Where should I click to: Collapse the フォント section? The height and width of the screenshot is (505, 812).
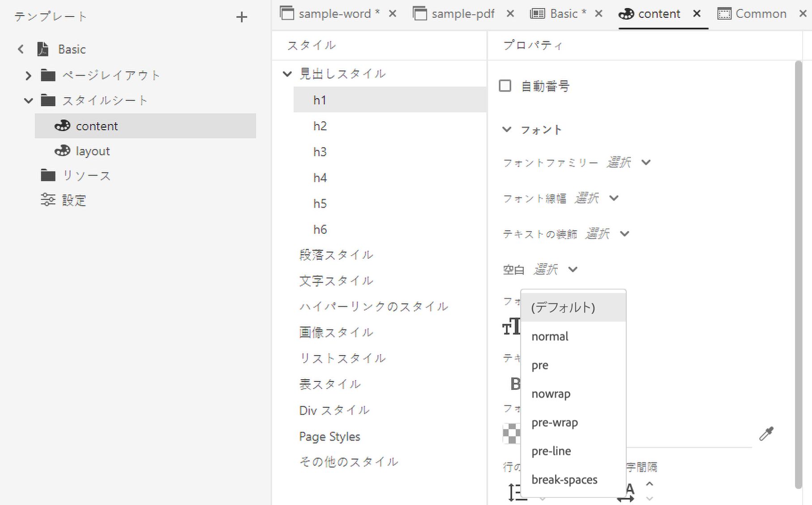506,130
